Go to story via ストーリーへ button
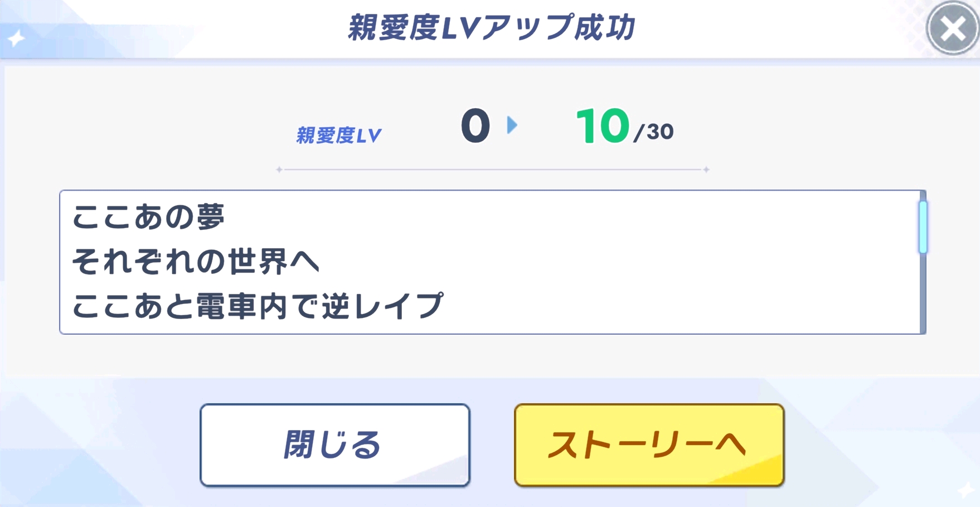This screenshot has height=507, width=980. point(649,445)
